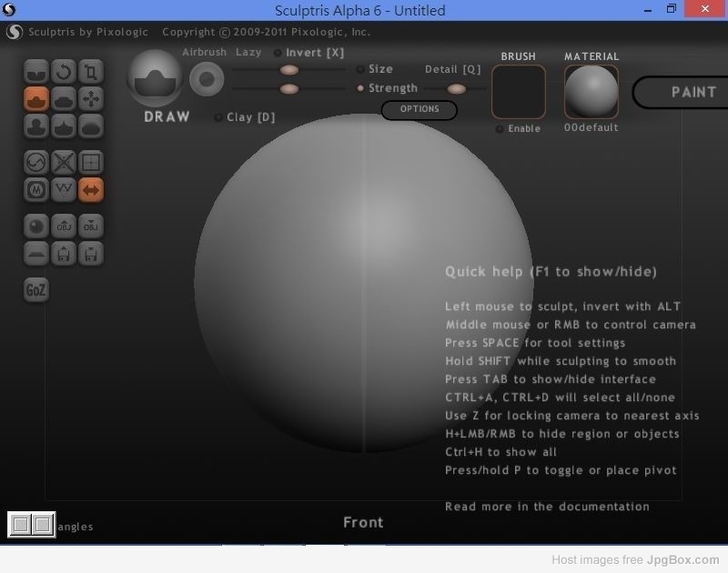The image size is (728, 573).
Task: Select the Grab tool with arrows
Action: tap(91, 98)
